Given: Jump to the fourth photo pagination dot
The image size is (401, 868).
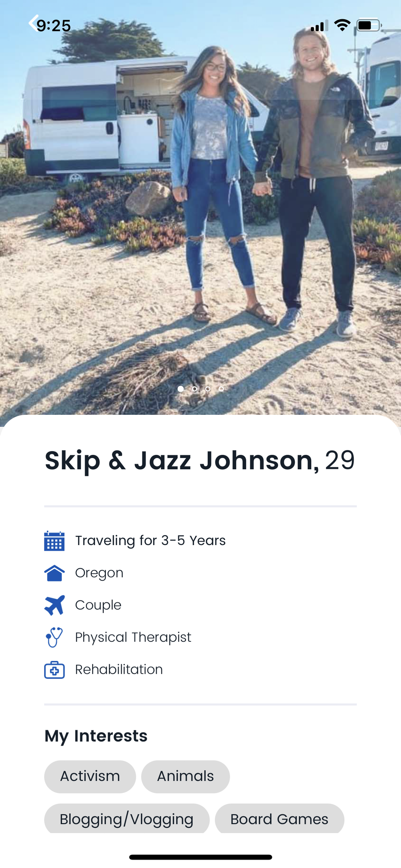Looking at the screenshot, I should pyautogui.click(x=221, y=389).
